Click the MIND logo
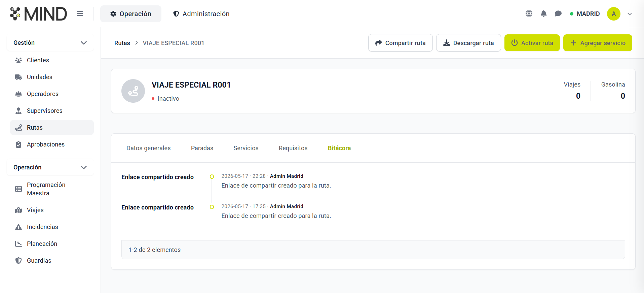This screenshot has height=293, width=644. click(x=38, y=14)
